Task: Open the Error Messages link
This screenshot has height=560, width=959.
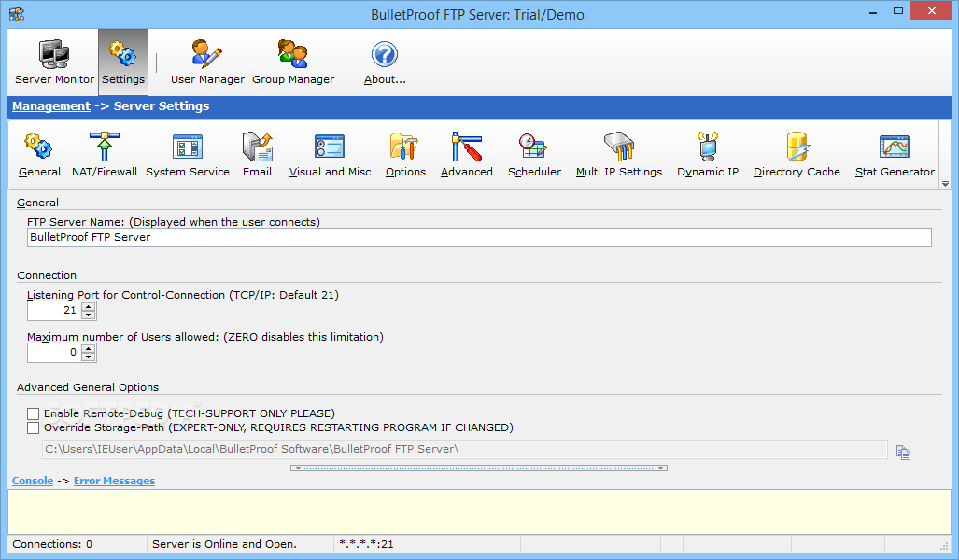Action: (114, 481)
